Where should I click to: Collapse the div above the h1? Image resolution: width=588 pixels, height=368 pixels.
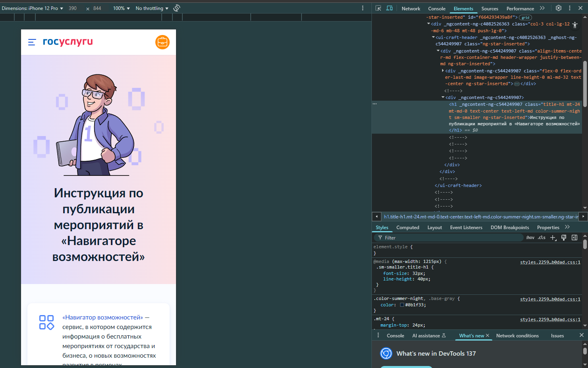(x=443, y=97)
